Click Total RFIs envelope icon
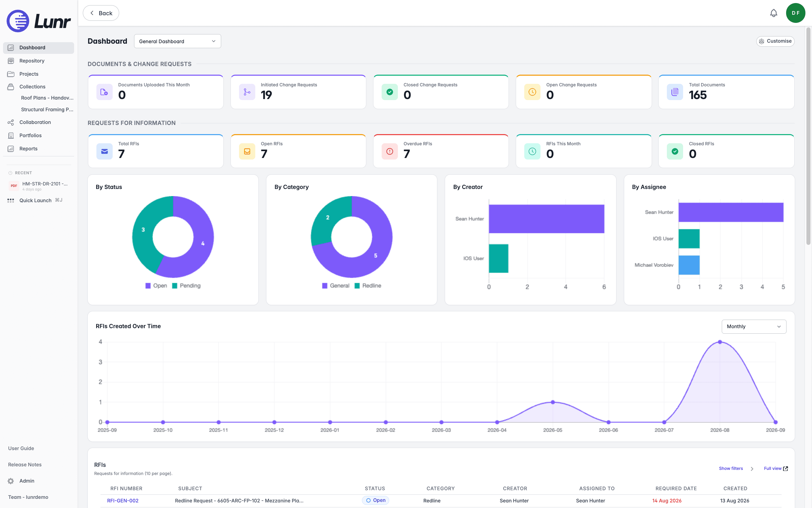Viewport: 812px width, 508px height. click(104, 151)
